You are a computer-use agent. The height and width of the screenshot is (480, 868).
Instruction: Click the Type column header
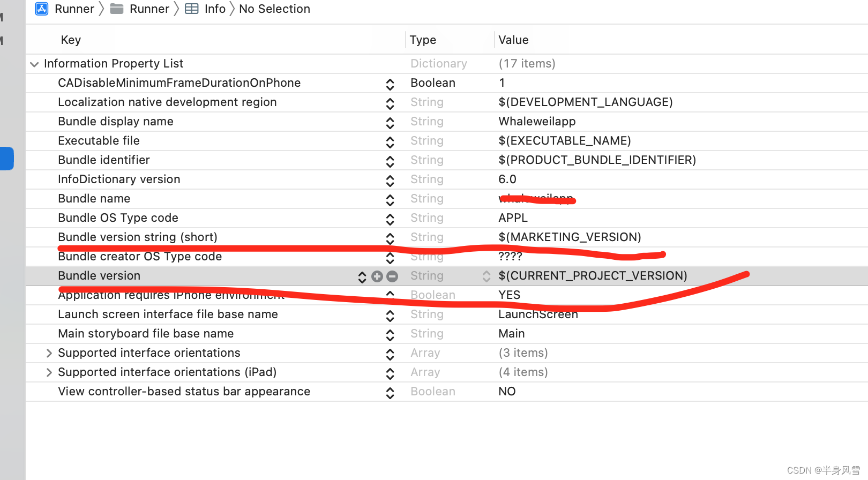pyautogui.click(x=423, y=40)
